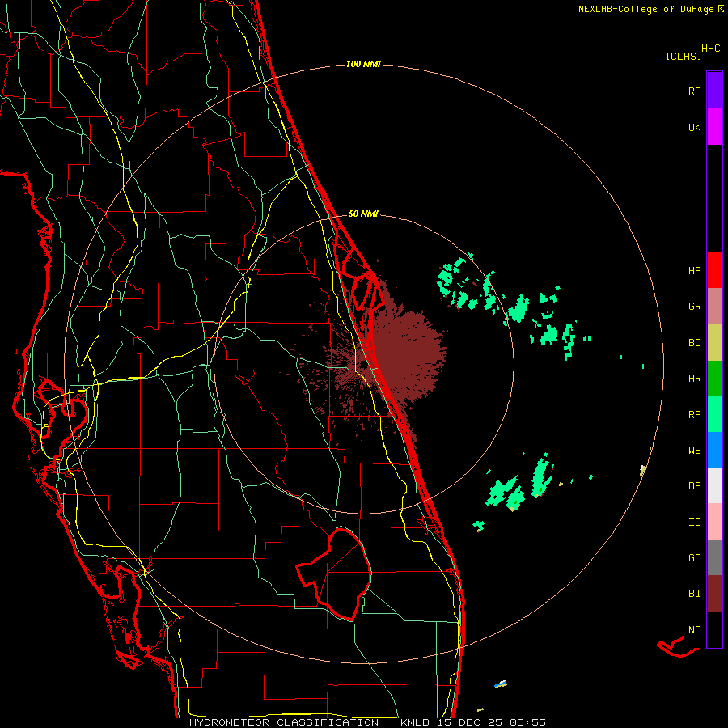Viewport: 728px width, 728px height.
Task: Click the BI legend label
Action: 694,594
